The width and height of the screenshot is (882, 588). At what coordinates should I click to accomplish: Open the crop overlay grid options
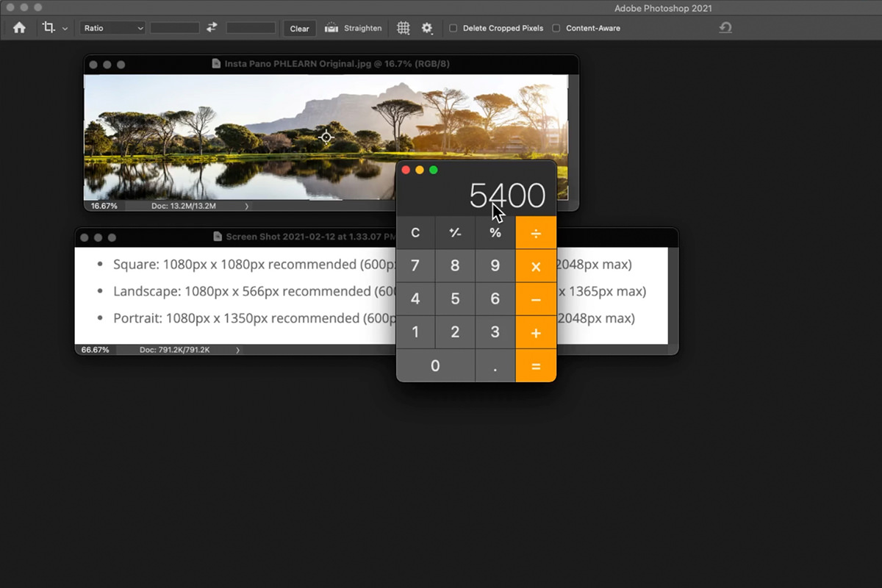[403, 27]
